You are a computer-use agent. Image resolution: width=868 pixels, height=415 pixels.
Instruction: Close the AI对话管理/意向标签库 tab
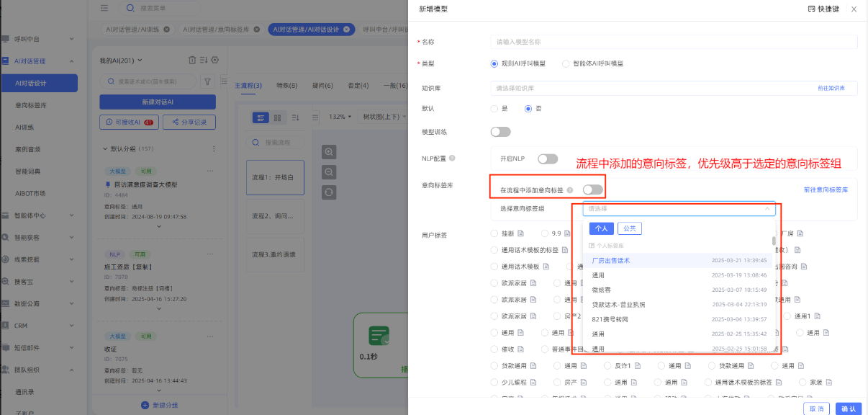(x=256, y=30)
